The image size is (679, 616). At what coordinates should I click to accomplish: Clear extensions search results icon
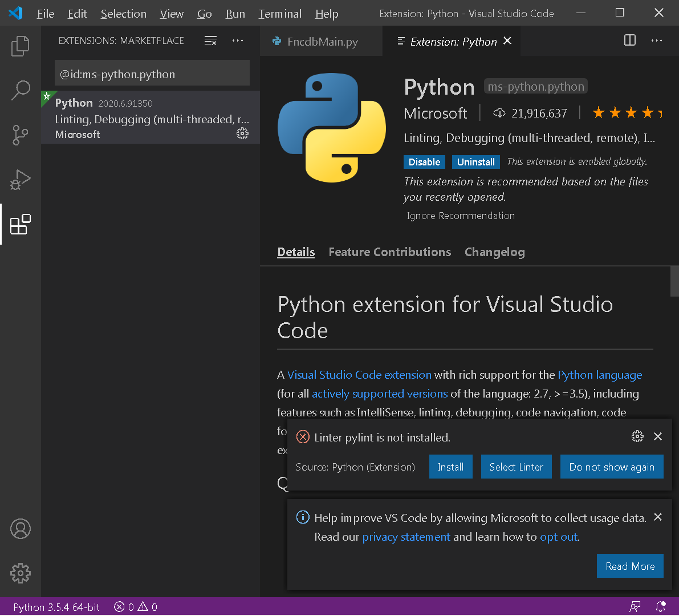point(210,40)
